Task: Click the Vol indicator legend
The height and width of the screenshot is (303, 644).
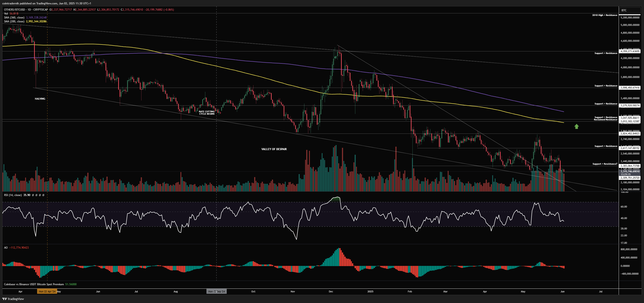Action: pyautogui.click(x=6, y=14)
